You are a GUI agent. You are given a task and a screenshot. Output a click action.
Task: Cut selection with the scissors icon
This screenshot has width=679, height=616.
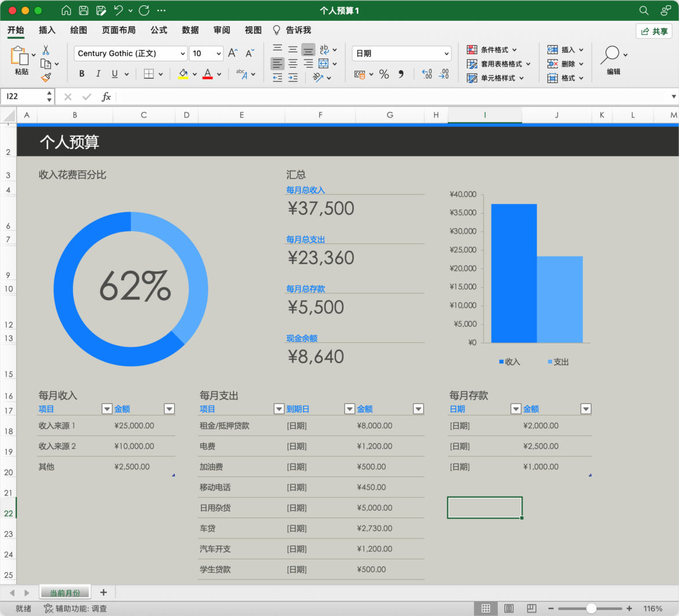(46, 50)
